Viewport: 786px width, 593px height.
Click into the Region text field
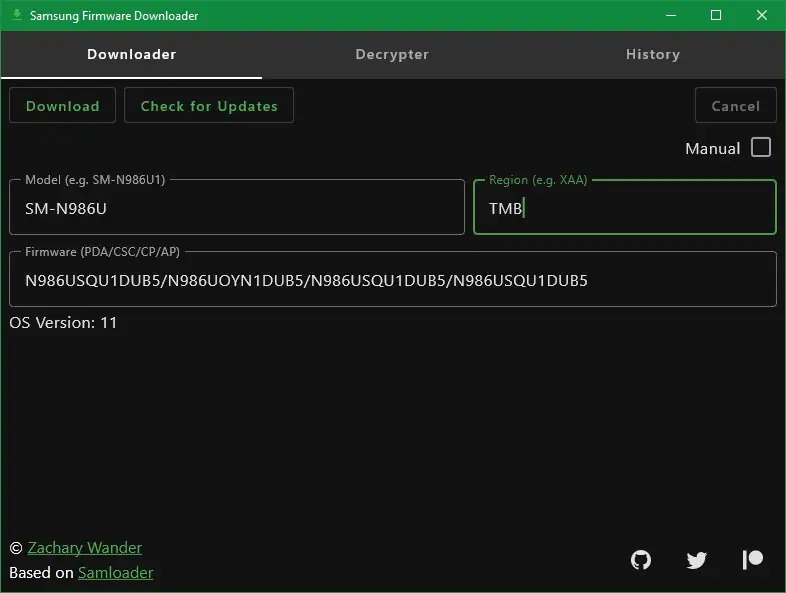click(x=624, y=209)
